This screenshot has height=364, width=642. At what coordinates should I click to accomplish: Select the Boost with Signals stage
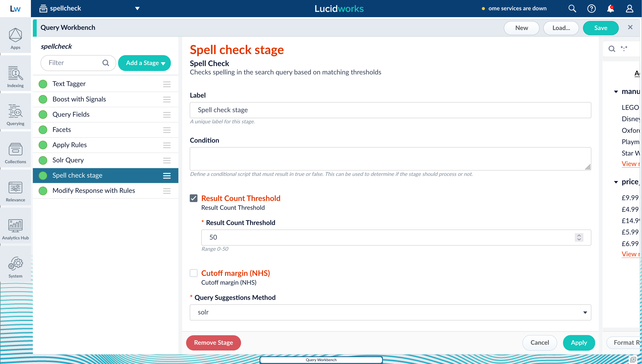[x=79, y=99]
